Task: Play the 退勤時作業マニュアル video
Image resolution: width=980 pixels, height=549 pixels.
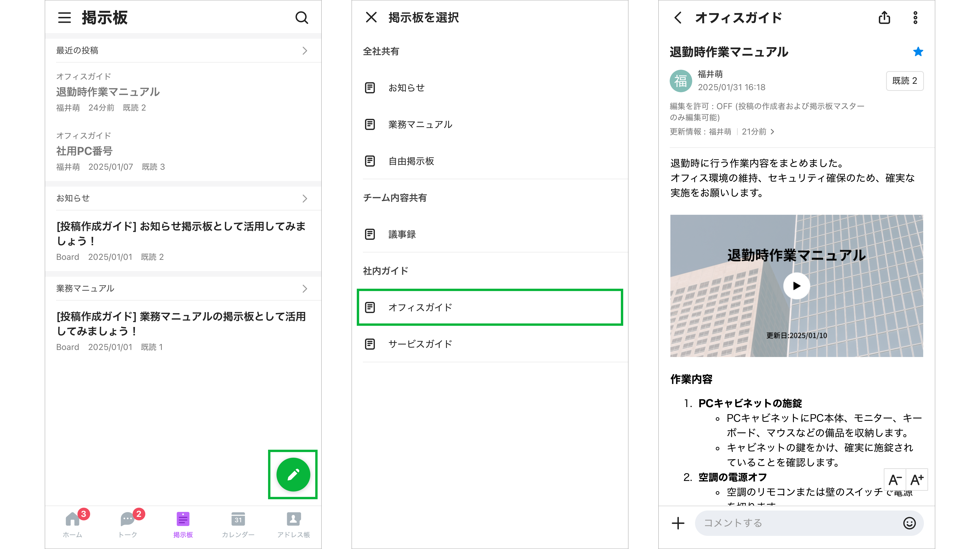Action: click(x=796, y=286)
